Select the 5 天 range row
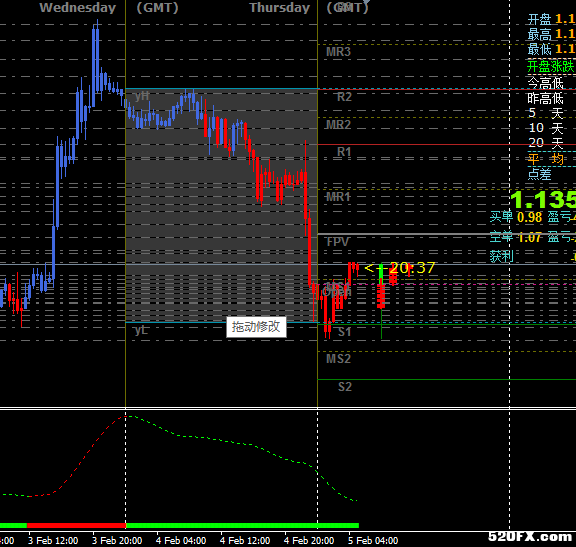 (546, 113)
